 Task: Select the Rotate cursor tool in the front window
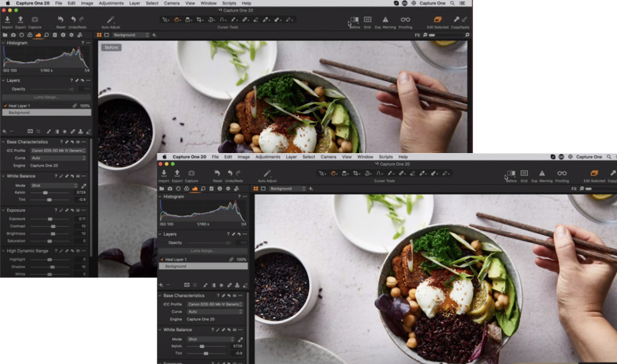click(368, 173)
